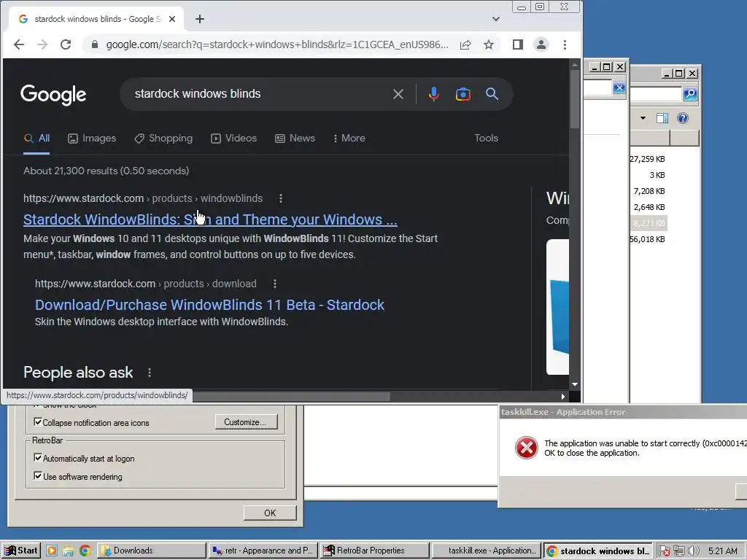The height and width of the screenshot is (560, 747).
Task: Switch to Shopping results tab
Action: pyautogui.click(x=163, y=139)
